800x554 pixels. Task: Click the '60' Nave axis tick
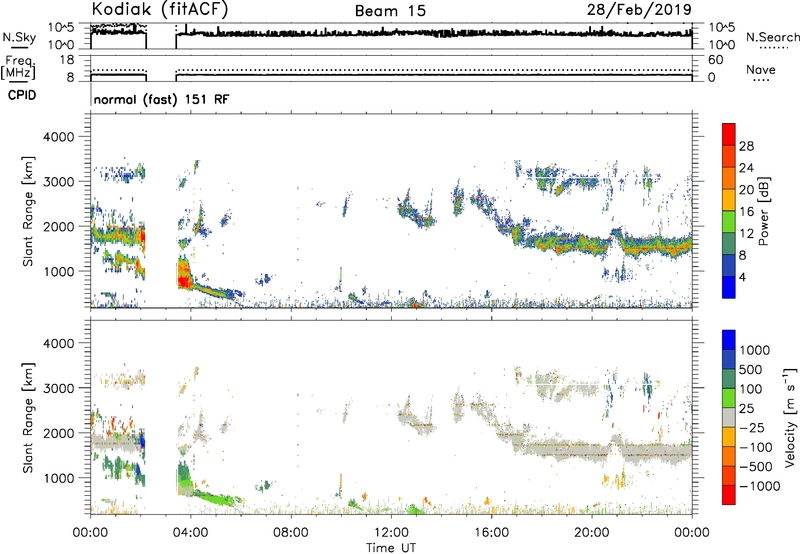[715, 60]
